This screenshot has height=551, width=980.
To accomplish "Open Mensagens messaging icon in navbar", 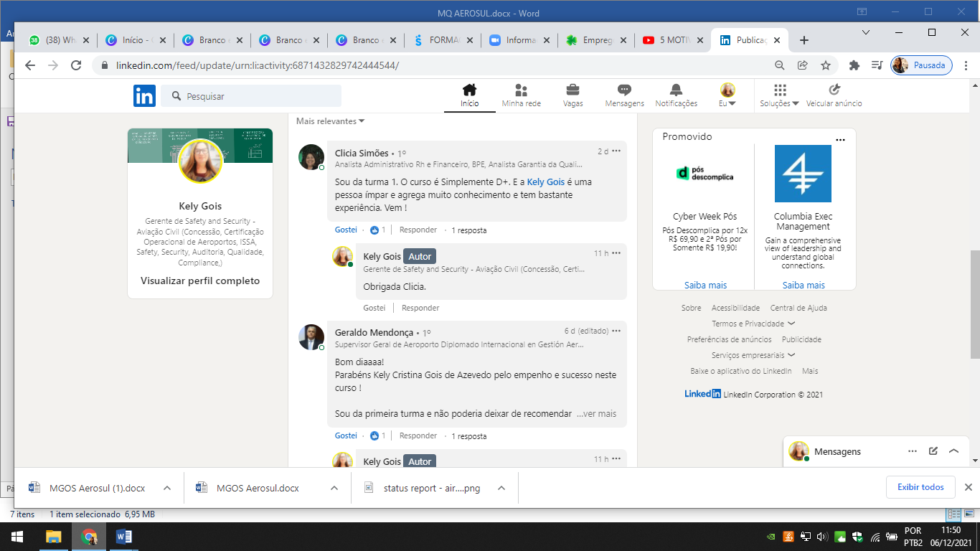I will pyautogui.click(x=625, y=90).
